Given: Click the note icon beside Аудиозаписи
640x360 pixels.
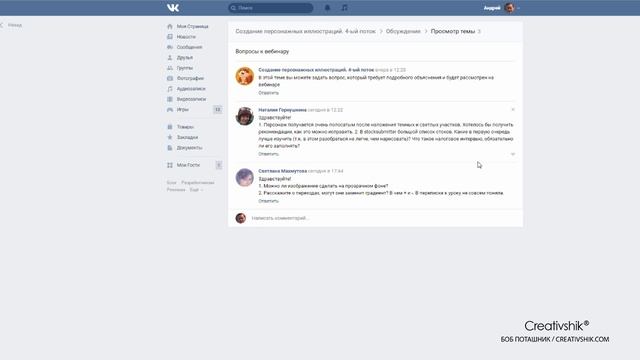Looking at the screenshot, I should (x=170, y=89).
